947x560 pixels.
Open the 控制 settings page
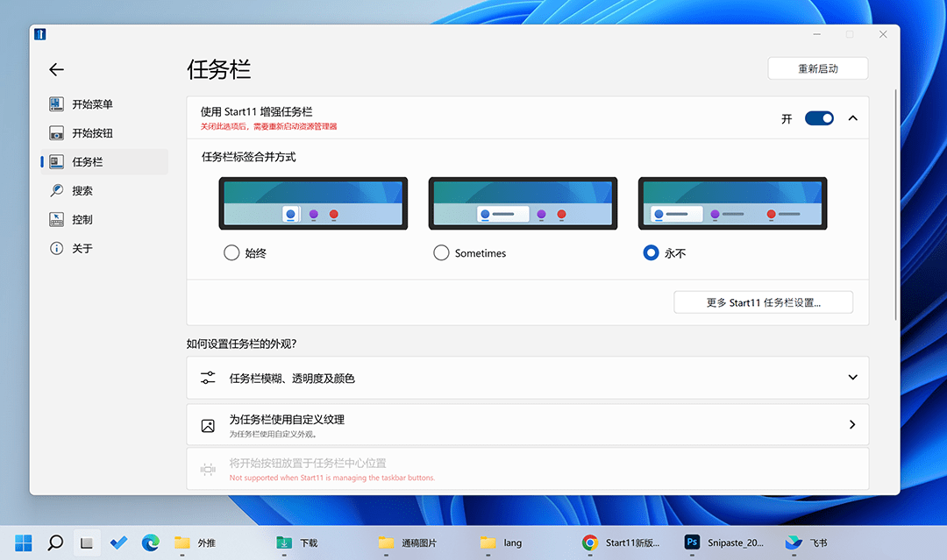[x=104, y=220]
